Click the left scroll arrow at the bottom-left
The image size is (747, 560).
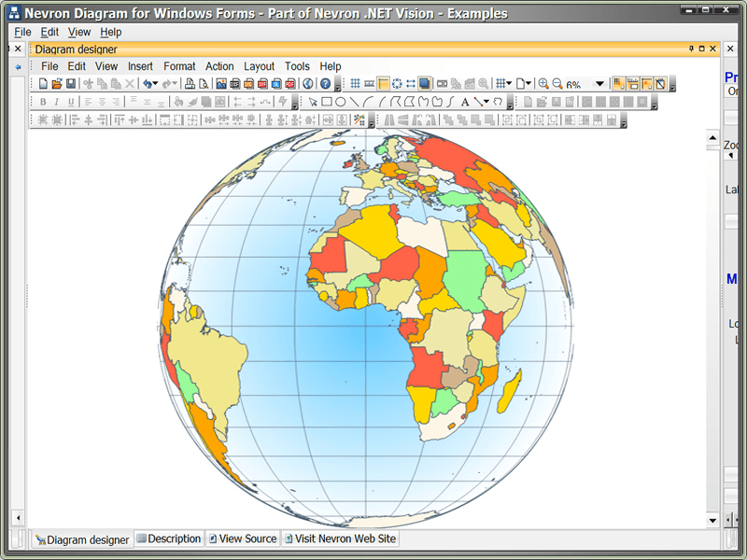[18, 518]
